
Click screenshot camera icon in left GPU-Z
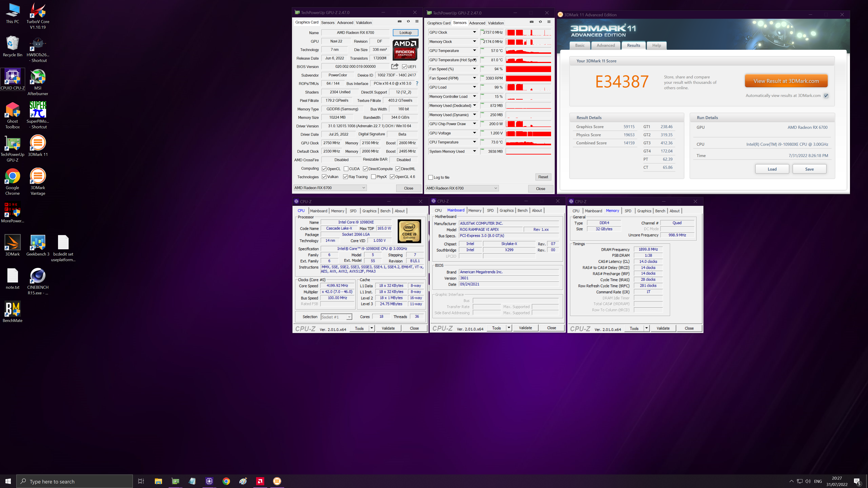point(400,21)
